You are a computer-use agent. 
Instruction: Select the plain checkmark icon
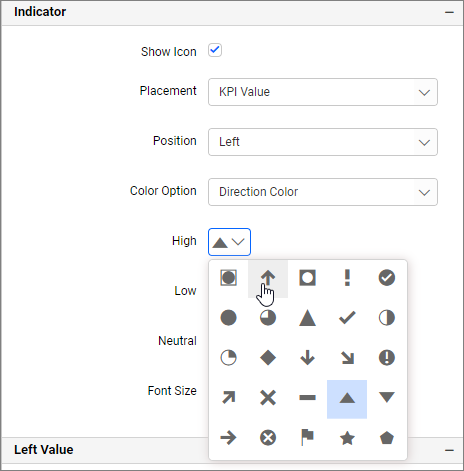[347, 318]
